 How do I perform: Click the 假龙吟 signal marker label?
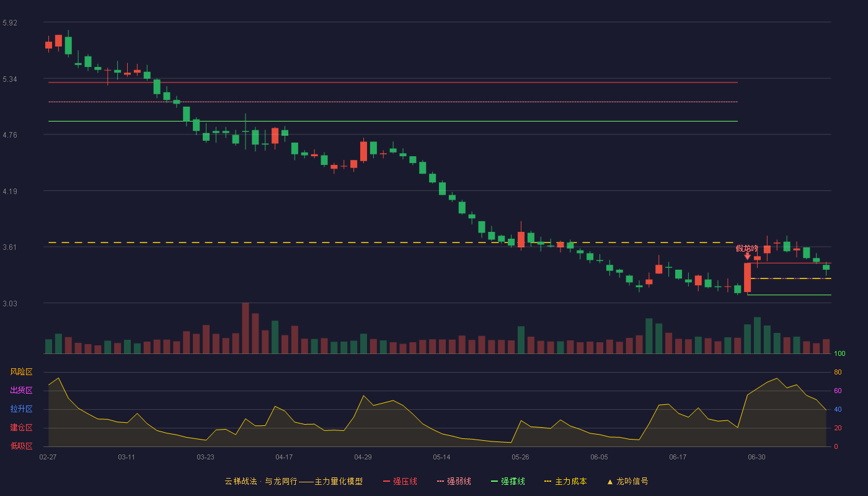coord(747,248)
